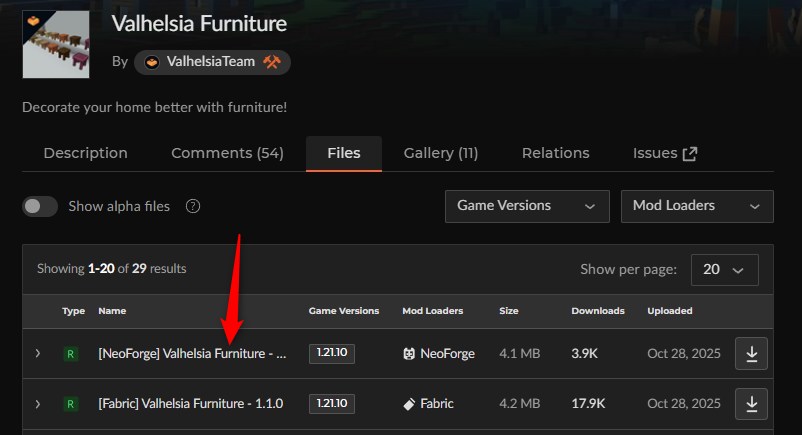This screenshot has width=802, height=435.
Task: Open the Issues external link tab
Action: [x=665, y=153]
